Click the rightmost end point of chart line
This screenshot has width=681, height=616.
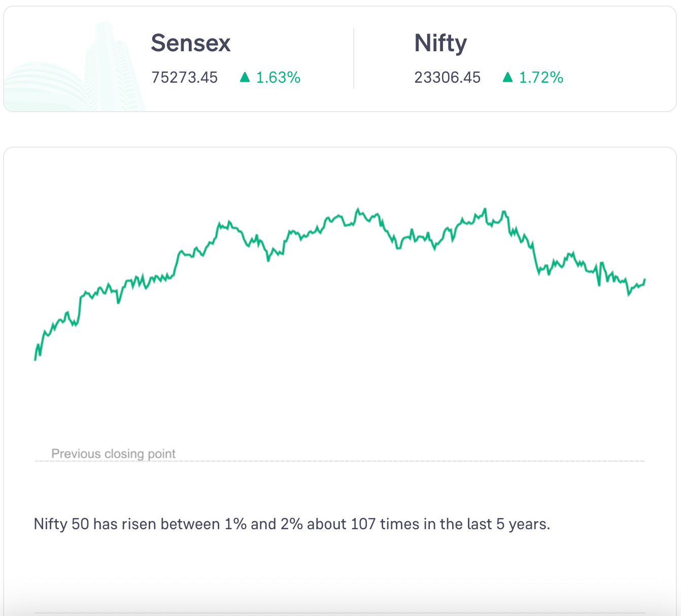click(644, 279)
